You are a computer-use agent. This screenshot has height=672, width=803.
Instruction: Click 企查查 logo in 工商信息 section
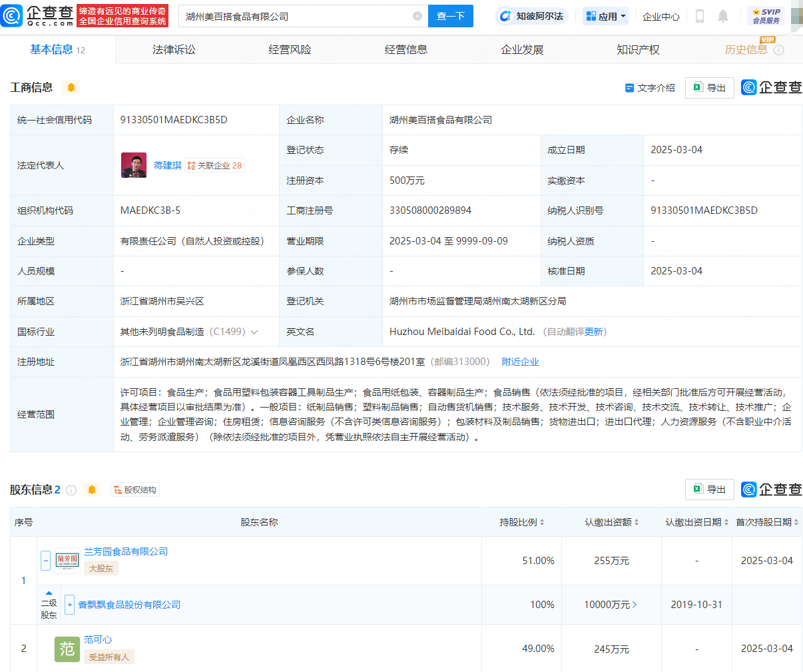pyautogui.click(x=771, y=87)
